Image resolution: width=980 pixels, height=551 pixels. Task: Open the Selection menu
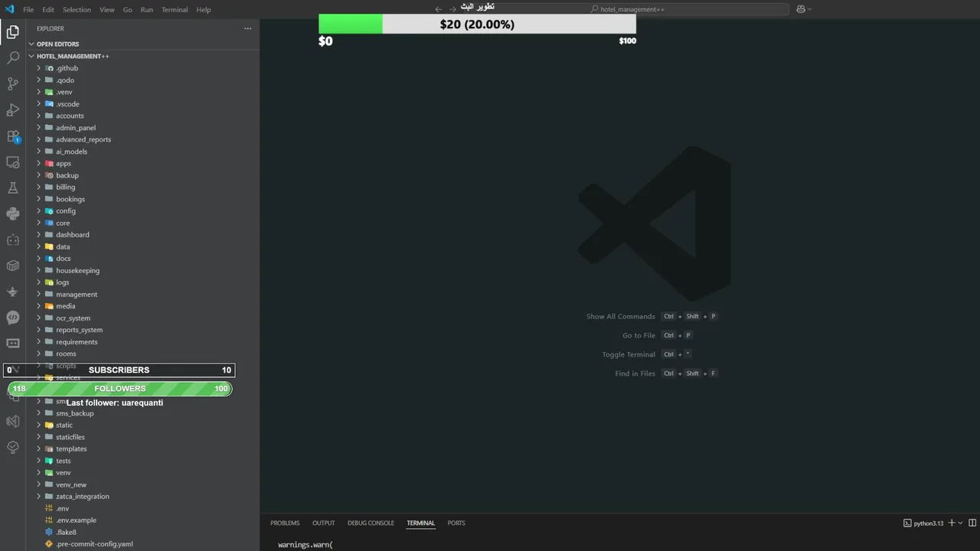(x=77, y=10)
